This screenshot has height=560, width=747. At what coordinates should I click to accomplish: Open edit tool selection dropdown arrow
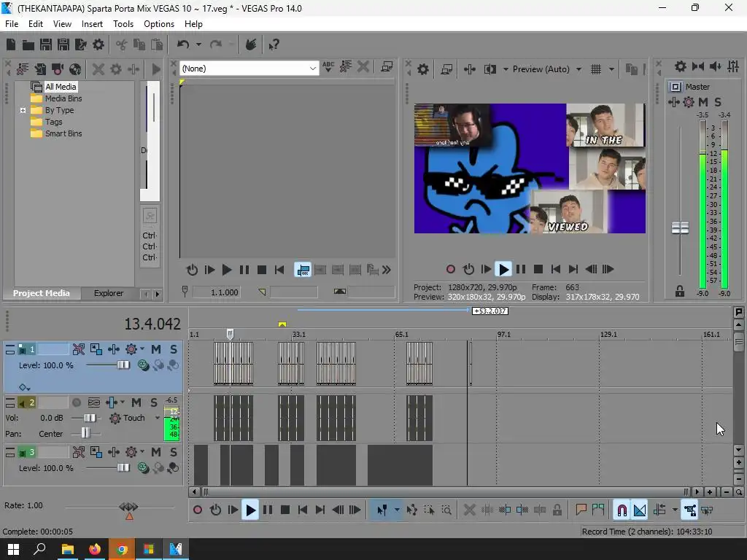[397, 510]
